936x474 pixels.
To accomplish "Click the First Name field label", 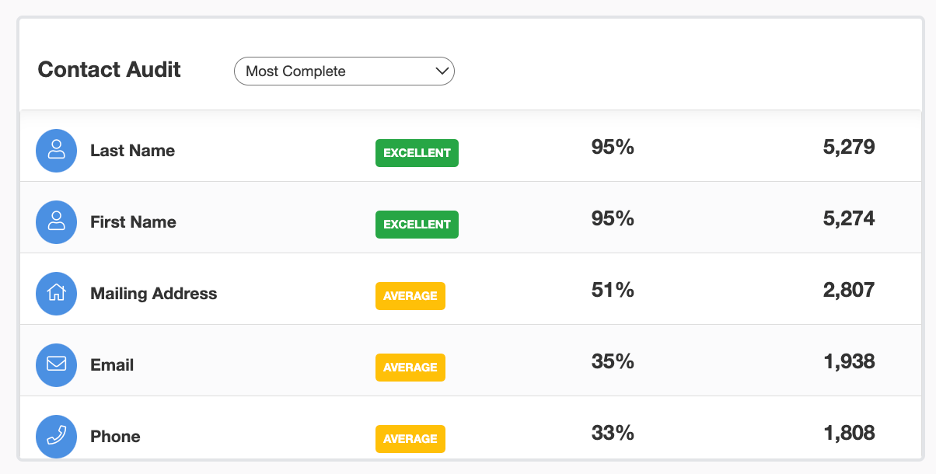I will tap(133, 222).
